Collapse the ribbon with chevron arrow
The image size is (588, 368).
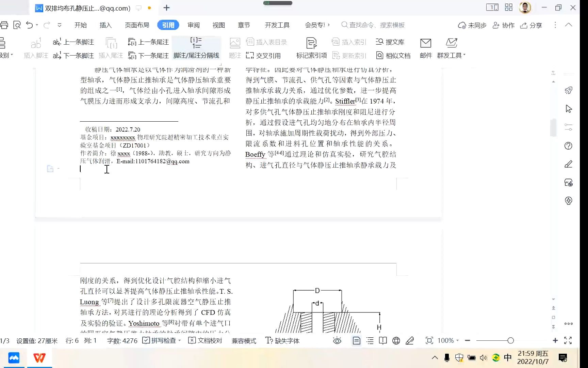569,25
